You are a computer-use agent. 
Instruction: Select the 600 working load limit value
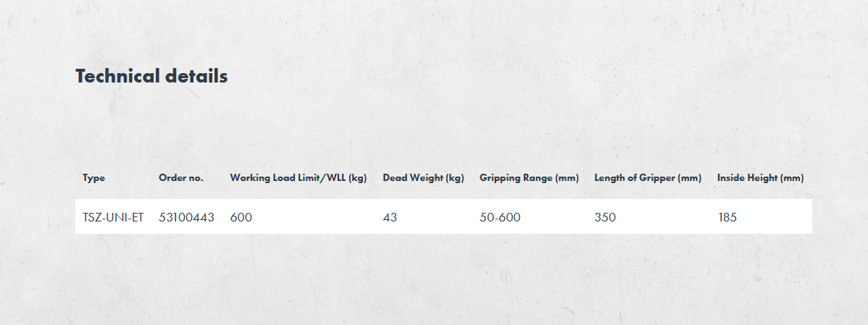(241, 217)
